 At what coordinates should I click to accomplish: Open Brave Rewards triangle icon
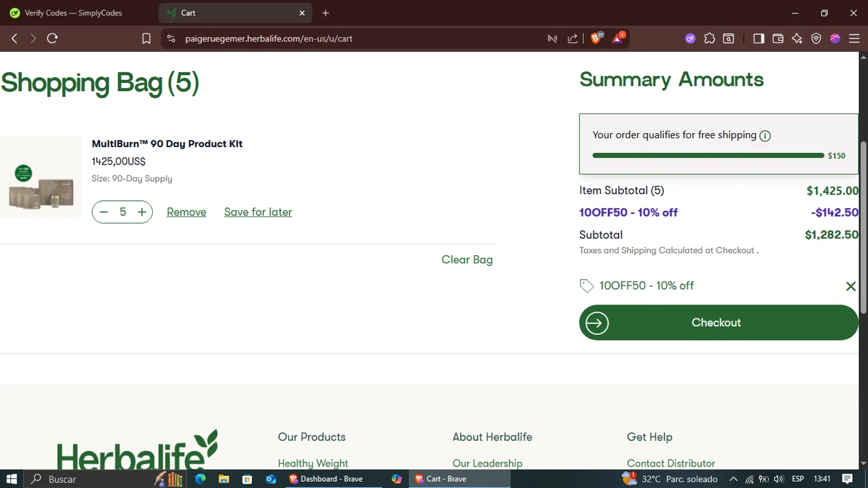[x=618, y=38]
